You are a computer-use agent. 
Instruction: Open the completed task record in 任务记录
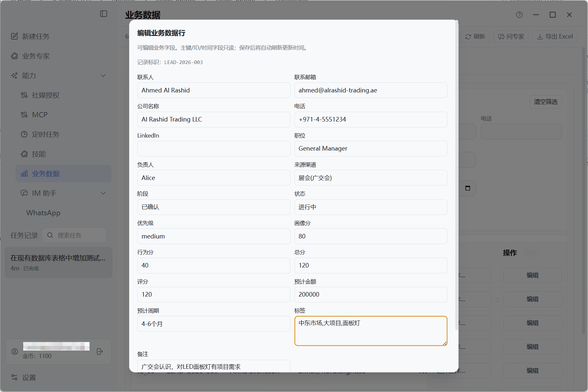[59, 263]
